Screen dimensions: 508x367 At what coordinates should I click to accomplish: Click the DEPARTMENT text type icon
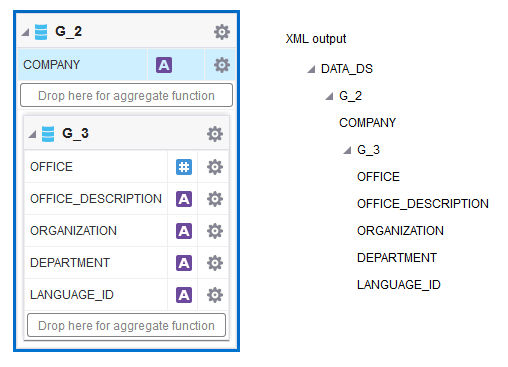tap(184, 263)
